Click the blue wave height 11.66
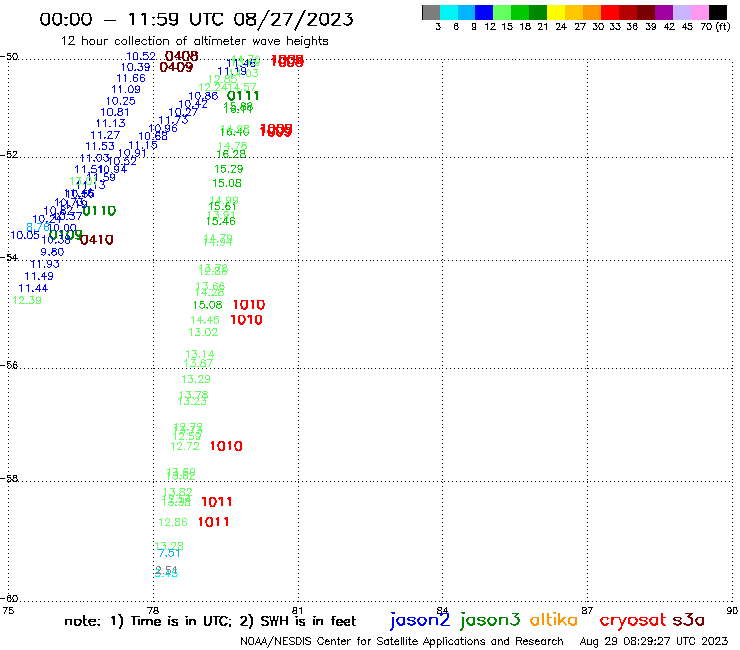 (x=131, y=78)
